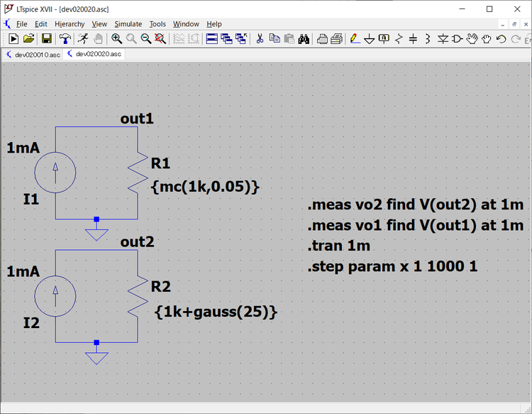Switch to the dev020010.asc tab

[x=33, y=55]
